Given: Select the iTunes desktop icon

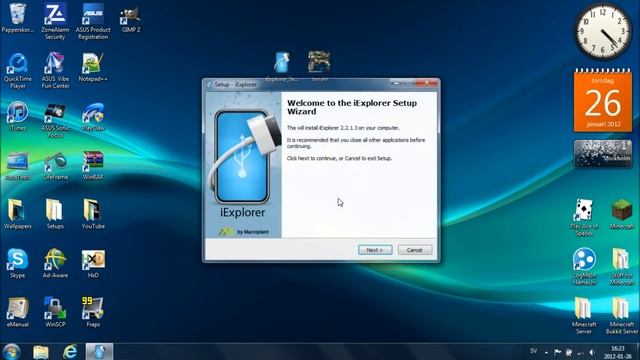Looking at the screenshot, I should pos(18,116).
